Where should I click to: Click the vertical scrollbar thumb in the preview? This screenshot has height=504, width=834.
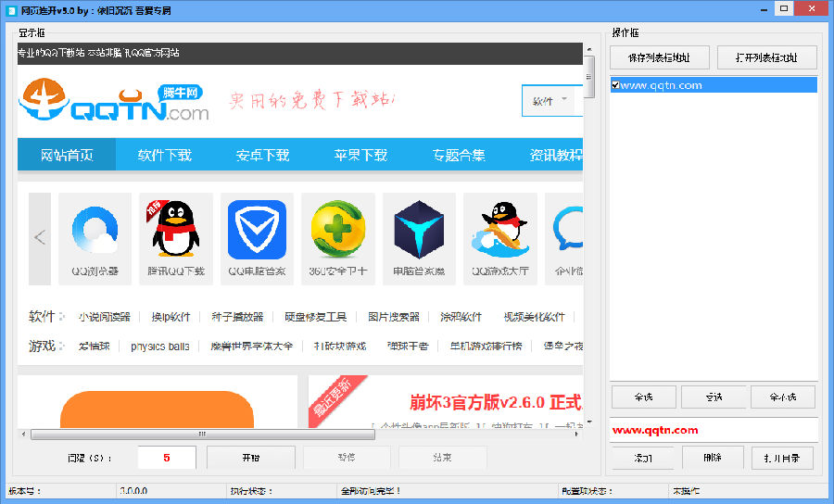coord(588,77)
